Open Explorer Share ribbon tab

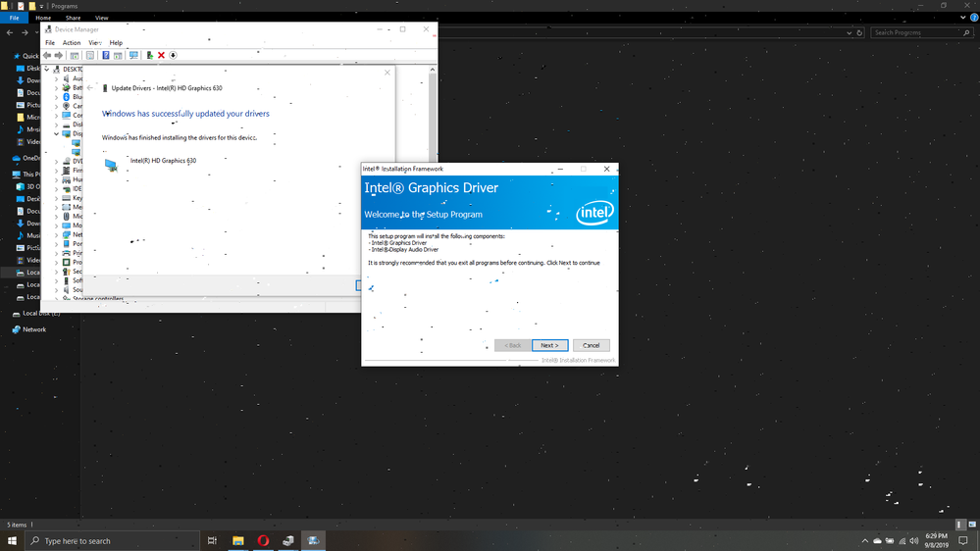tap(73, 18)
